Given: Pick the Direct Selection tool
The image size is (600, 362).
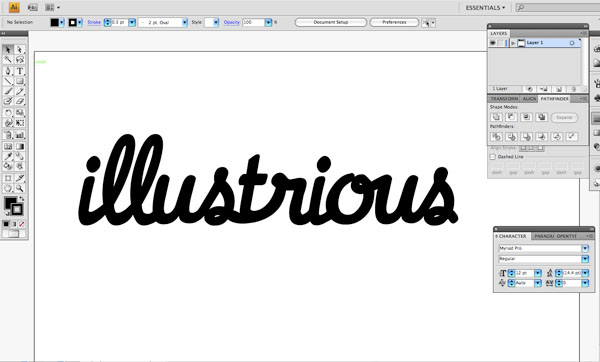Looking at the screenshot, I should (x=20, y=50).
